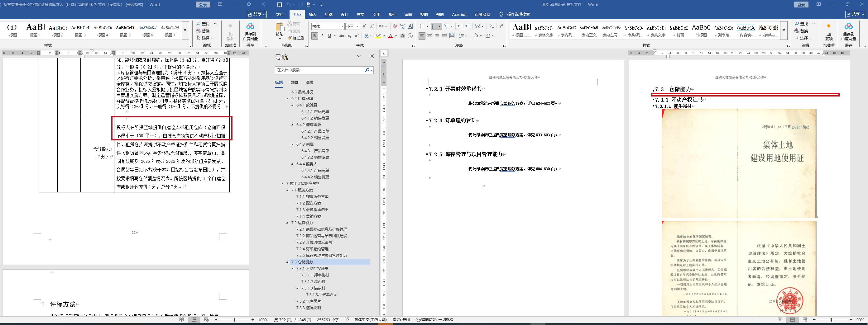Click the decrease indent icon
Screen dimensions: 868x325
pyautogui.click(x=460, y=26)
